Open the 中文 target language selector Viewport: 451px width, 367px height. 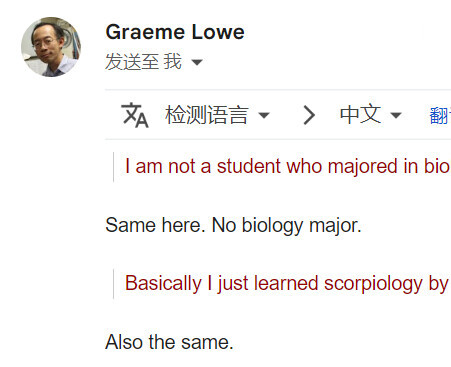[370, 115]
